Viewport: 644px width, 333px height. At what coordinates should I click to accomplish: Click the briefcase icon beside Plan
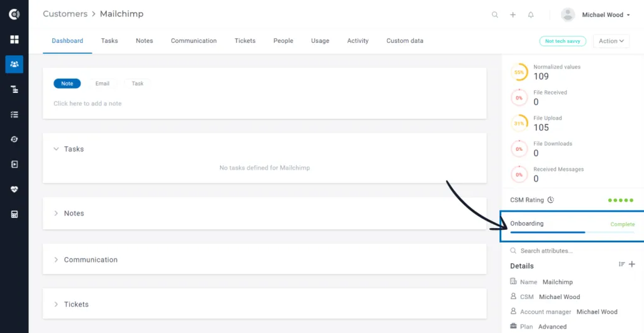(x=513, y=326)
